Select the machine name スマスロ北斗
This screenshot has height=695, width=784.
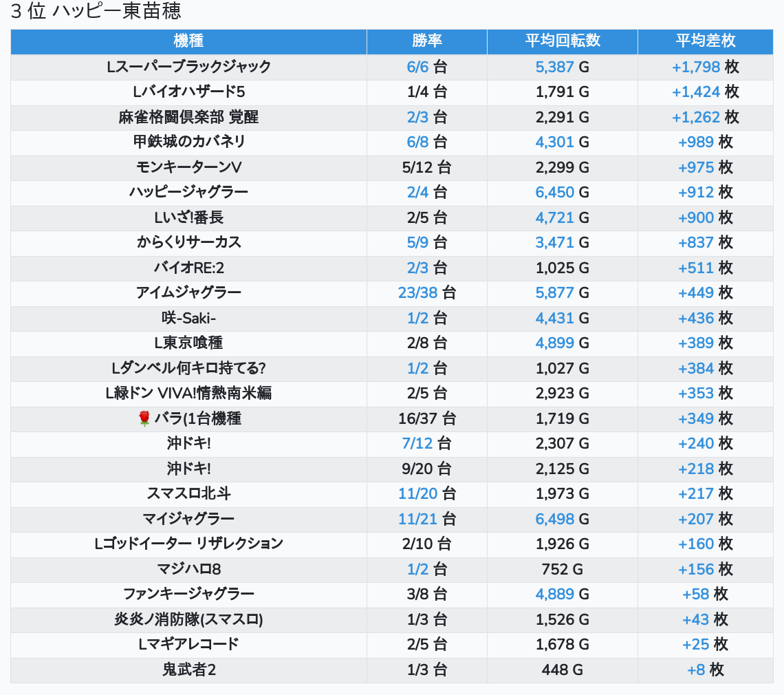click(188, 494)
